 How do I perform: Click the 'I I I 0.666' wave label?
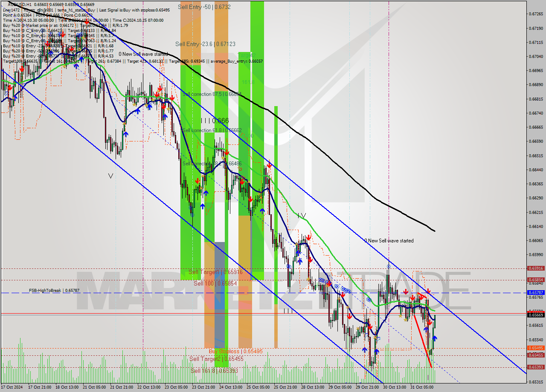click(x=215, y=121)
